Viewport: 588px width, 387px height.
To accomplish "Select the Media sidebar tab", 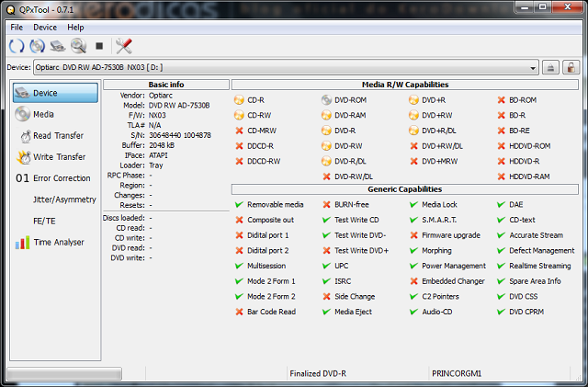I will click(55, 114).
